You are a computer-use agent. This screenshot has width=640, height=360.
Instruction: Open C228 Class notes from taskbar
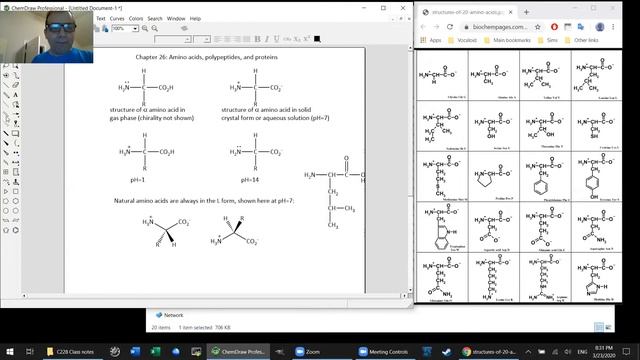[x=71, y=351]
